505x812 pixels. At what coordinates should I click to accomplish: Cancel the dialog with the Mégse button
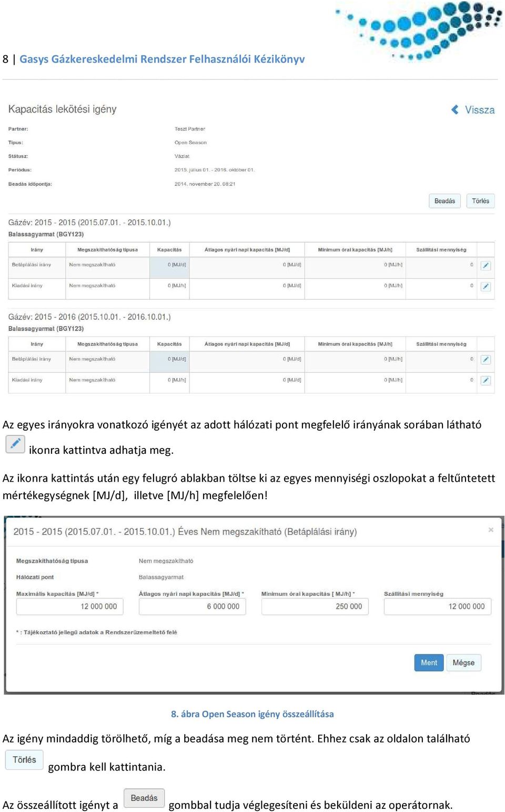coord(463,663)
